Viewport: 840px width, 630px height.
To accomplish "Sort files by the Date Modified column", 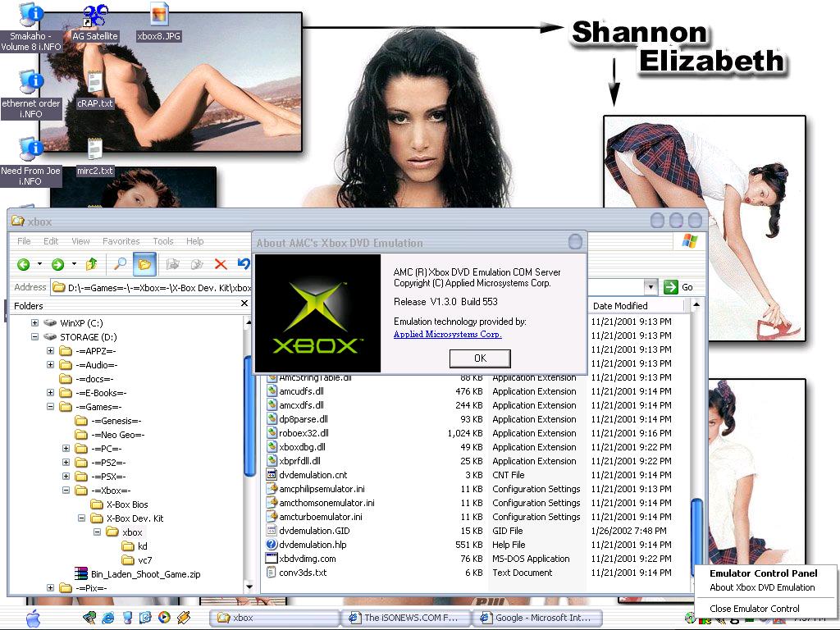I will tap(637, 305).
